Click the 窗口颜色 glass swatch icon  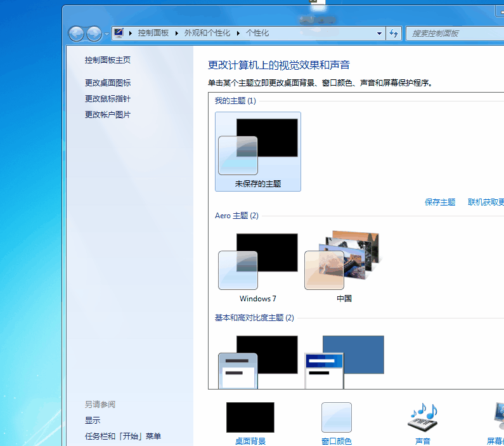tap(337, 417)
